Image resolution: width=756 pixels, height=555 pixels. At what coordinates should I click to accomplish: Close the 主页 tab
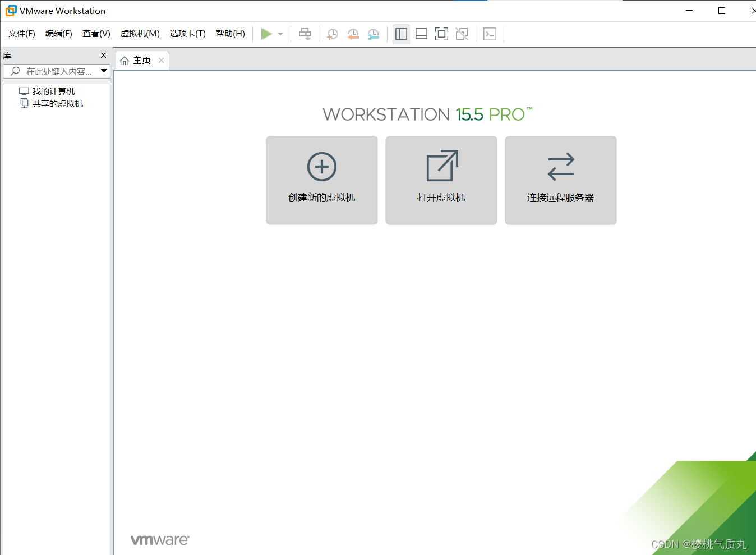pyautogui.click(x=162, y=60)
